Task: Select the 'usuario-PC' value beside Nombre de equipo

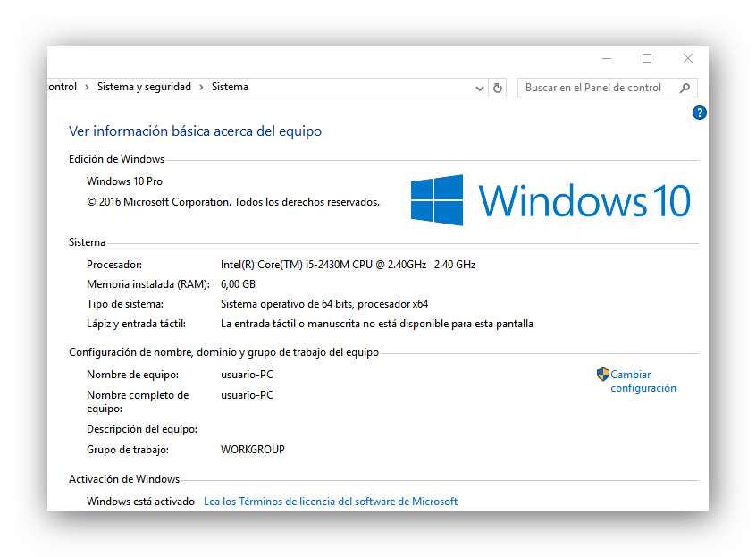Action: (x=247, y=375)
